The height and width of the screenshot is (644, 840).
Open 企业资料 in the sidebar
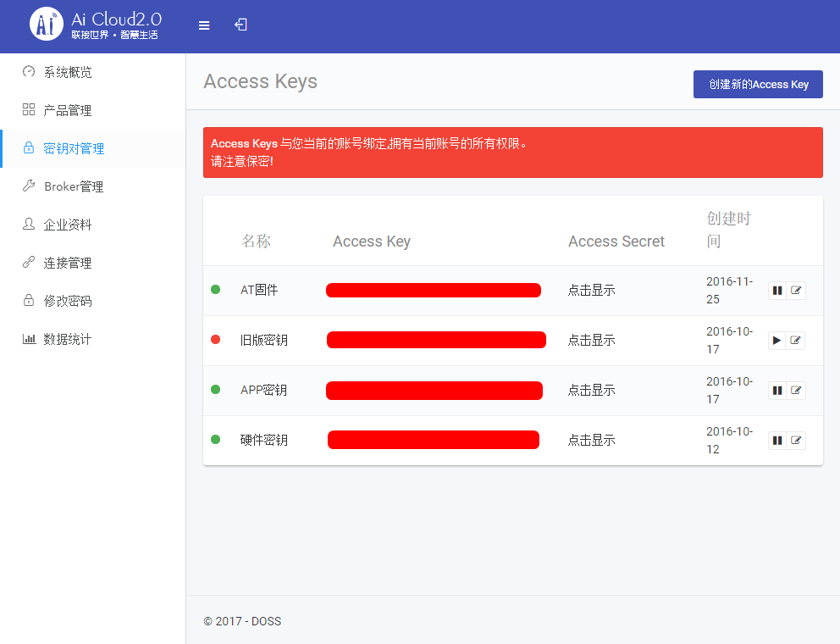click(x=92, y=225)
